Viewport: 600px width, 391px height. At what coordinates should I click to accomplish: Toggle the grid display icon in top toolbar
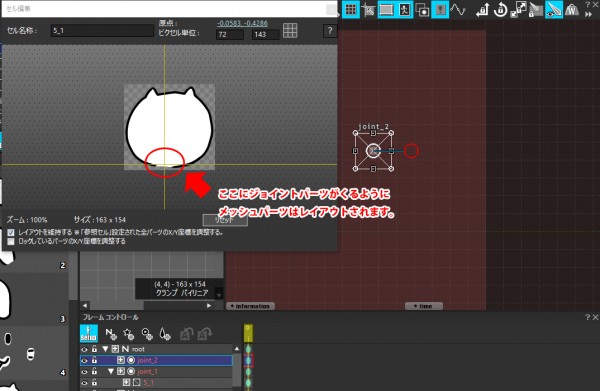[x=351, y=10]
